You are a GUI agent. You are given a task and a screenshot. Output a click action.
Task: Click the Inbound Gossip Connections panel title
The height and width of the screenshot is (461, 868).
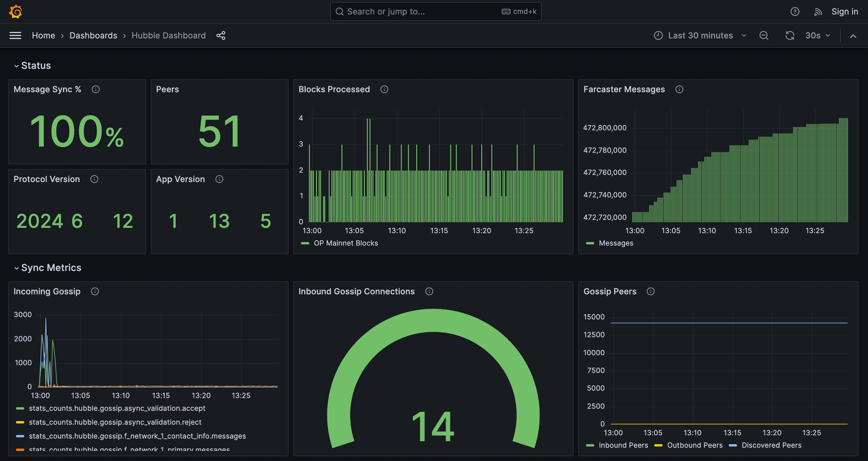(357, 291)
